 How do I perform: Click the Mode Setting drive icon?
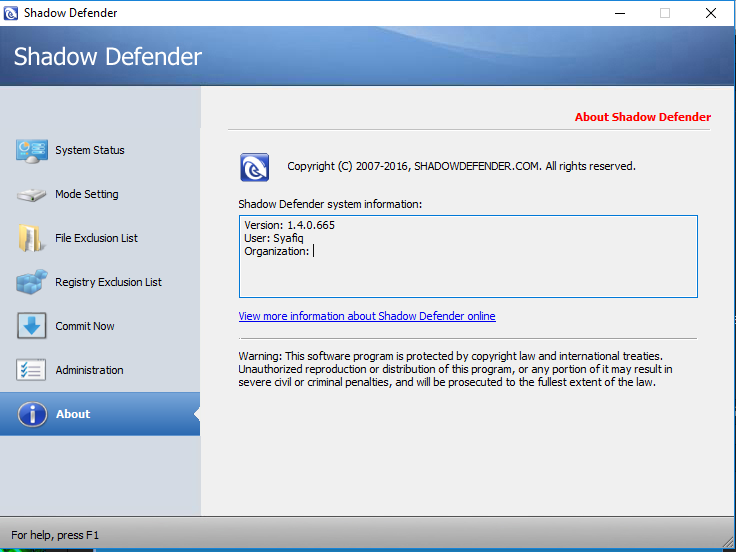click(31, 194)
